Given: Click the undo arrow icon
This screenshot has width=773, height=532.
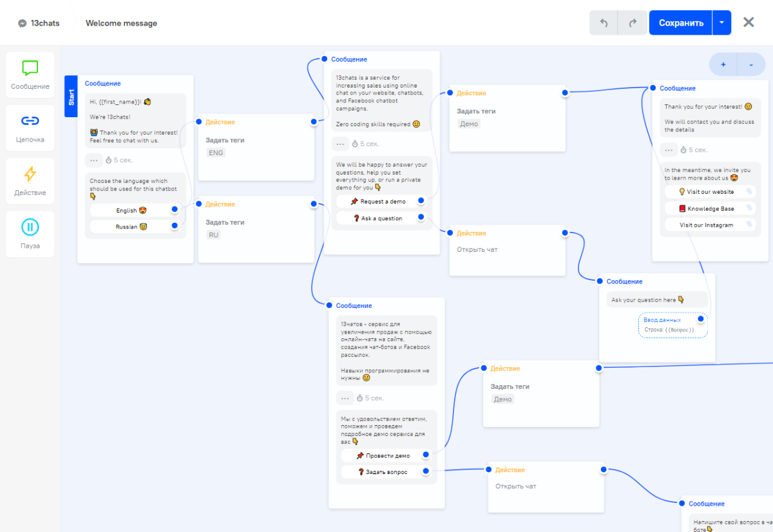Looking at the screenshot, I should [x=604, y=23].
